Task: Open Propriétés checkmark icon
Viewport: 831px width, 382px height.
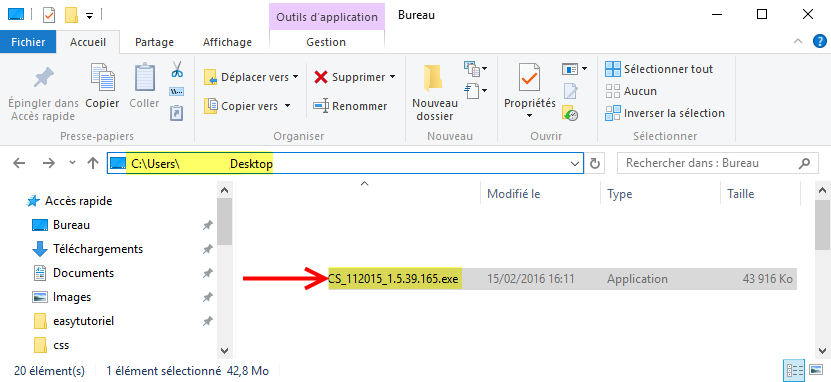Action: [529, 77]
